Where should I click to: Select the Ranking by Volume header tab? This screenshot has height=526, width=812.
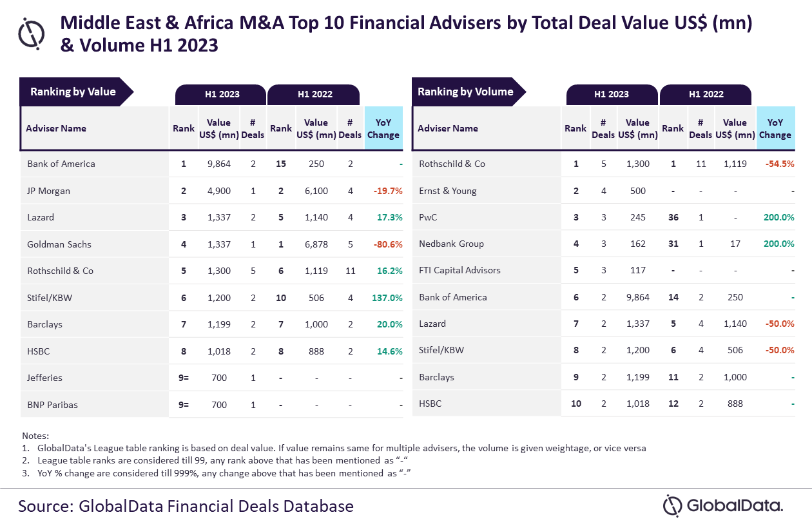click(x=466, y=92)
